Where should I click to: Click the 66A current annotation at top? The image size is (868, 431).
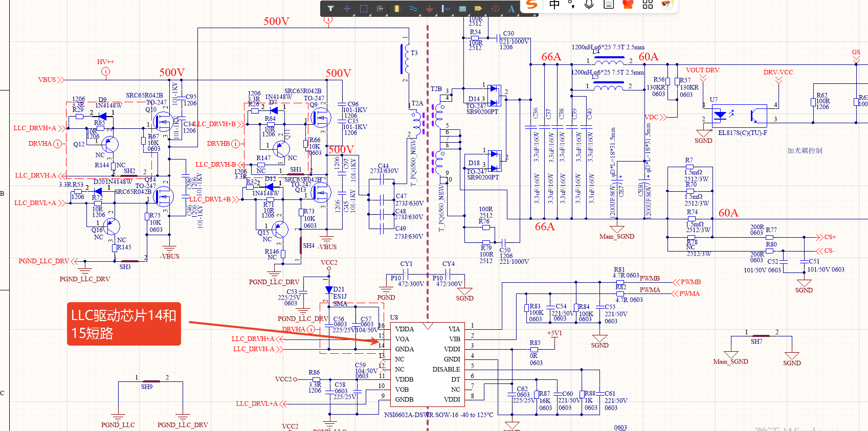click(551, 56)
